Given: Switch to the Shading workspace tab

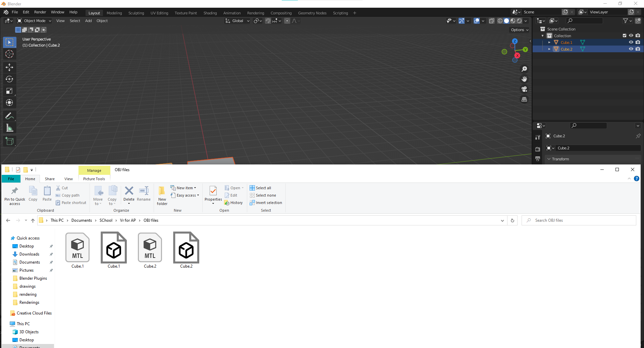Looking at the screenshot, I should tap(210, 13).
